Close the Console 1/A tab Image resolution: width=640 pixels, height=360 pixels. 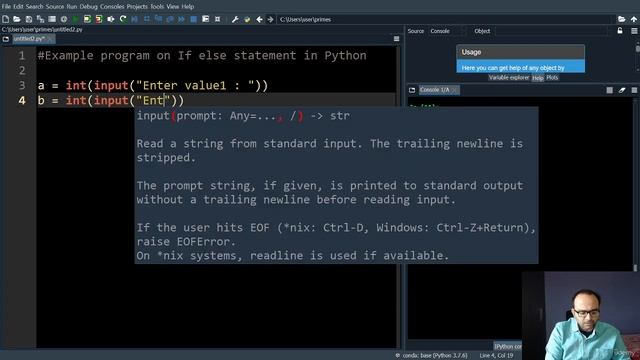[455, 90]
